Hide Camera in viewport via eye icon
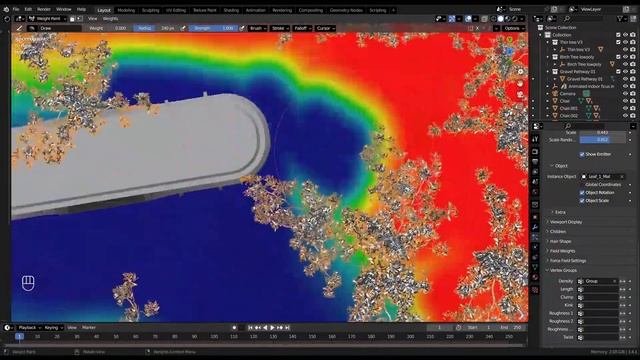Viewport: 640px width, 360px height. coord(625,93)
